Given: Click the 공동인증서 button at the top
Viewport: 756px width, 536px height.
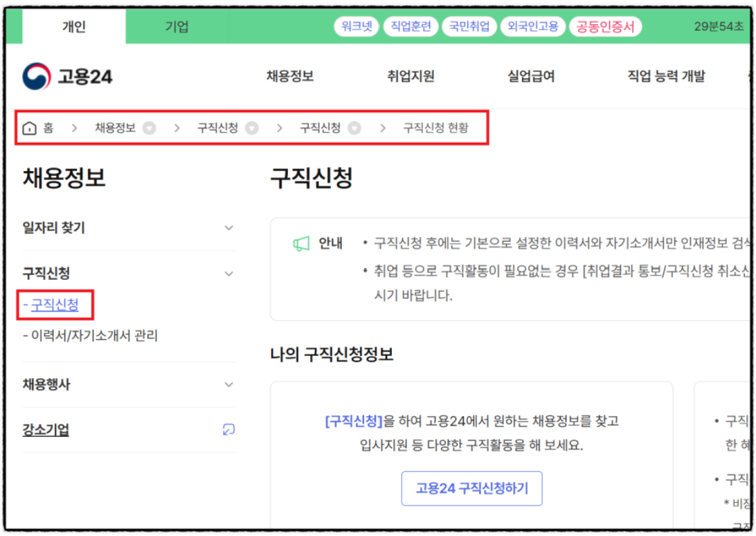Looking at the screenshot, I should tap(605, 26).
